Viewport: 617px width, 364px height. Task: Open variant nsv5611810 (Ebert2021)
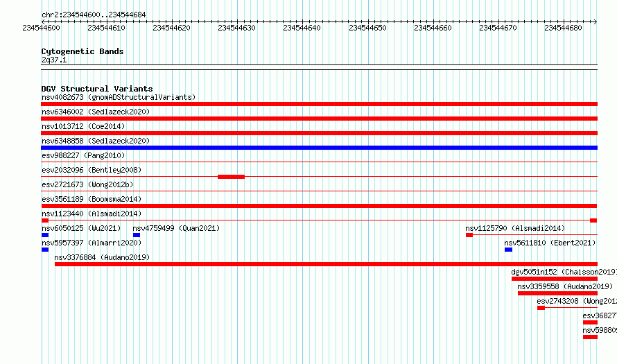pos(550,243)
